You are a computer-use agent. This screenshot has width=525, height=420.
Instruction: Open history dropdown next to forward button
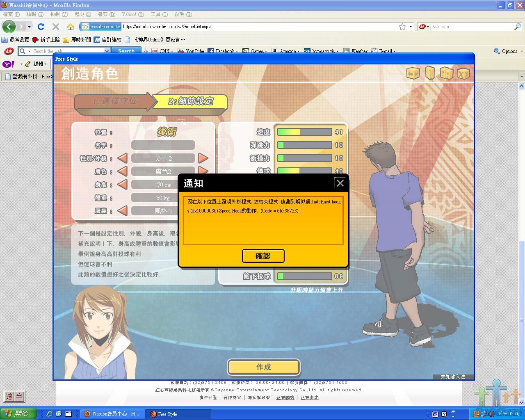click(x=30, y=27)
